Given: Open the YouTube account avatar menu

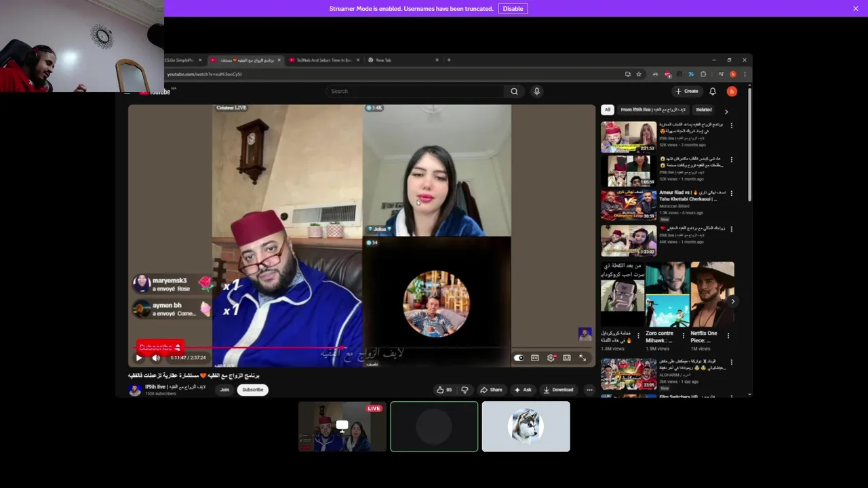Looking at the screenshot, I should coord(732,91).
